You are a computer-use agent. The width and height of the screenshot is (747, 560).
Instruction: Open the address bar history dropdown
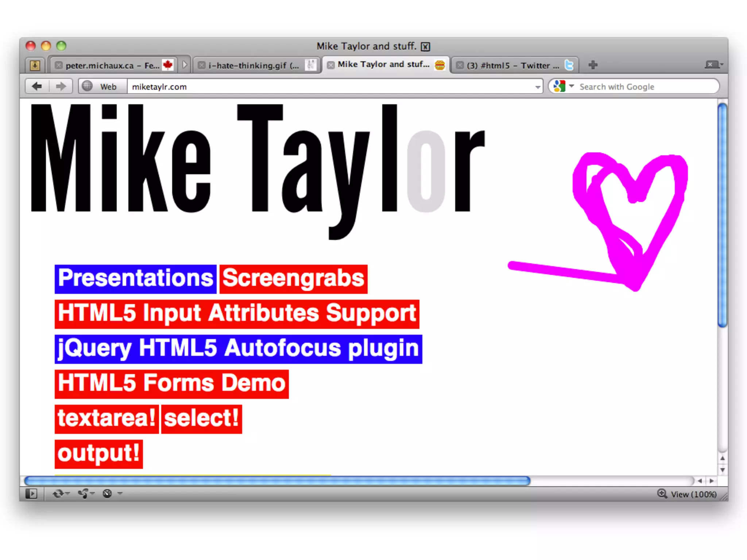(538, 87)
